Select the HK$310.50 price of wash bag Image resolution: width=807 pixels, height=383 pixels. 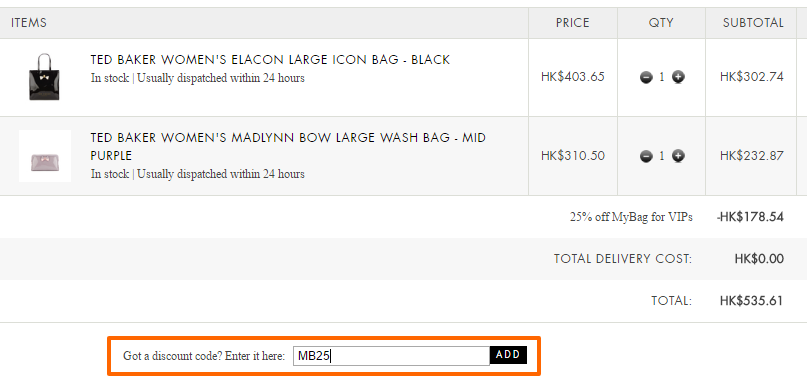point(572,155)
